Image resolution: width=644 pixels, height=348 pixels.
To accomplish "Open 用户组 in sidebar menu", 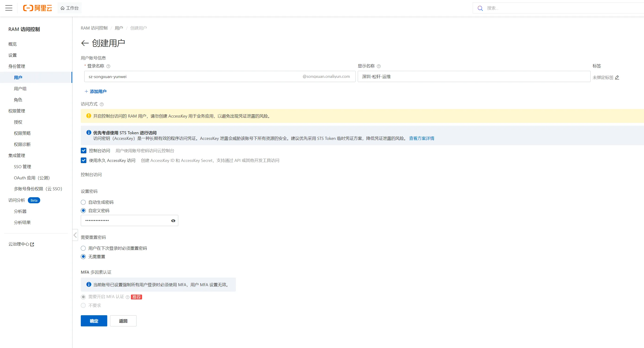I will click(20, 89).
